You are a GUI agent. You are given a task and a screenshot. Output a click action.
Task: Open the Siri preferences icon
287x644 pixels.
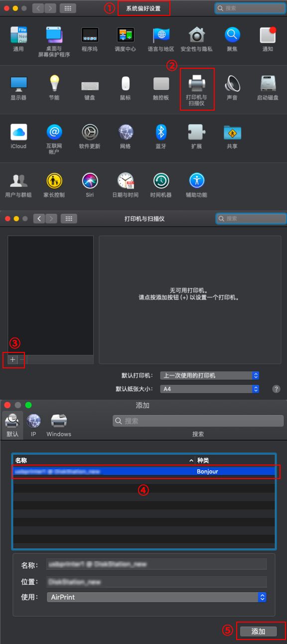pyautogui.click(x=90, y=185)
